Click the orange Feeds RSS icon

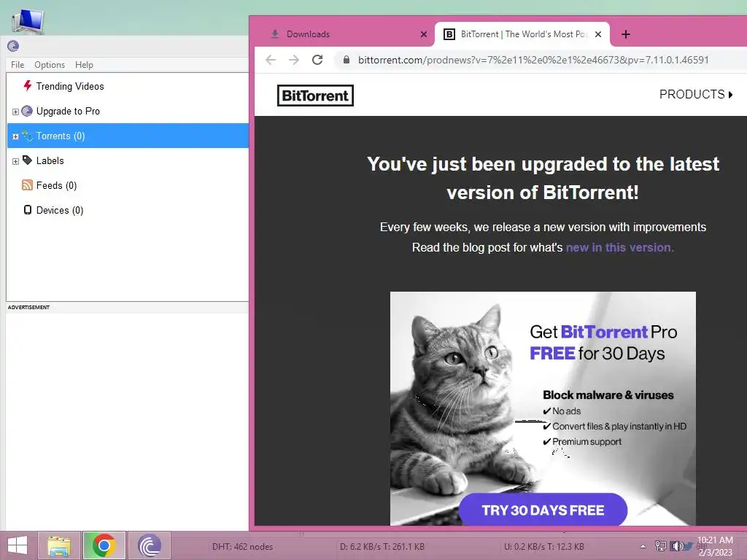[x=28, y=185]
